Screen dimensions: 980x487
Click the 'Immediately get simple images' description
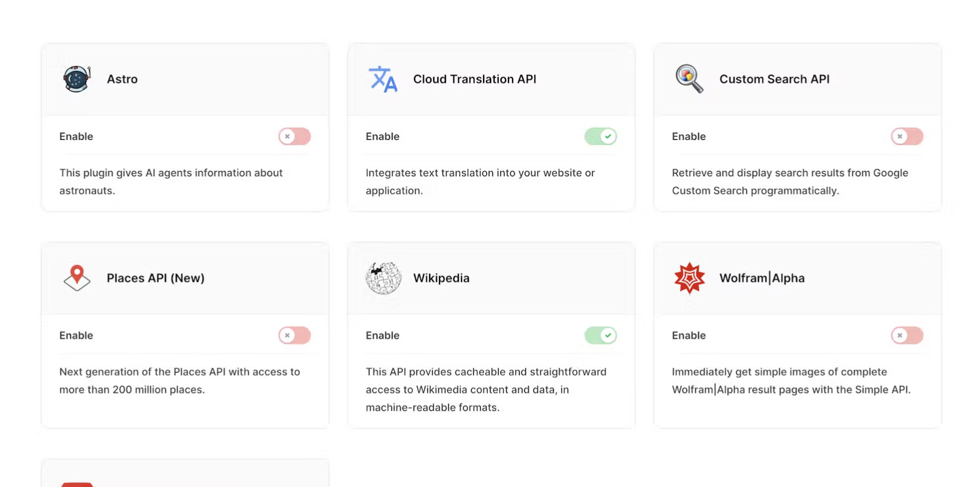pos(791,380)
